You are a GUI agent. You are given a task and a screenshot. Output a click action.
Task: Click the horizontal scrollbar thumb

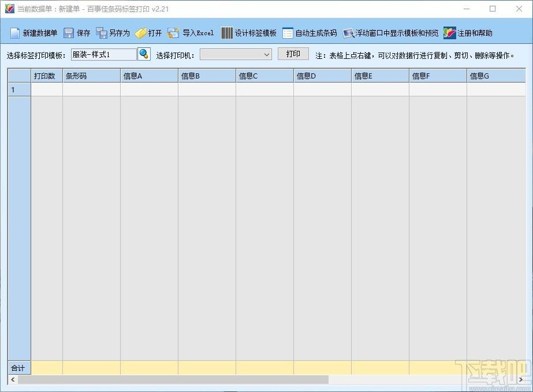(173, 379)
